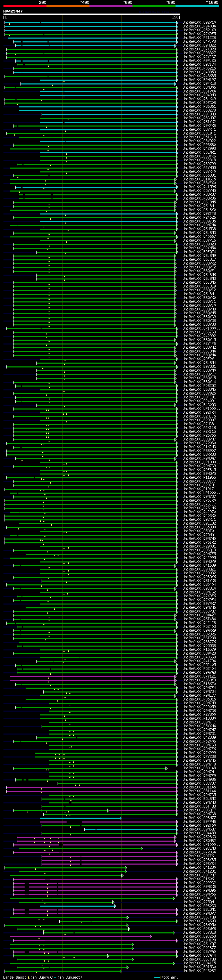This screenshot has width=222, height=980.
Task: Select hit label UniRef100_B9SZ68
Action: 199,936
